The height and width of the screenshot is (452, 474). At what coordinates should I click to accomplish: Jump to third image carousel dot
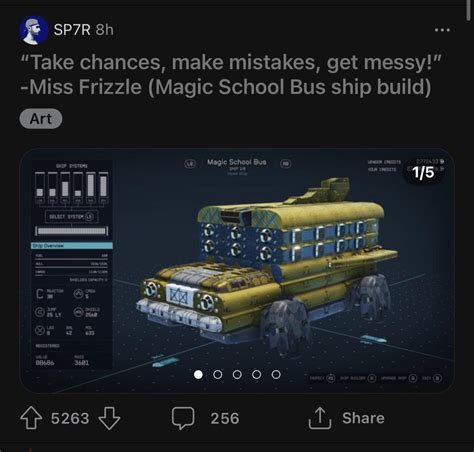[x=237, y=374]
